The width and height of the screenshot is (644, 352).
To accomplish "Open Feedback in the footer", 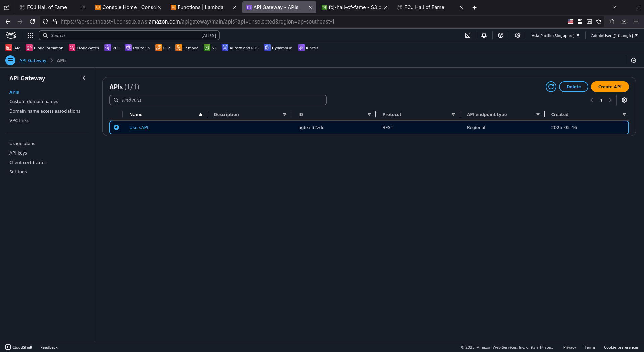I will tap(49, 347).
